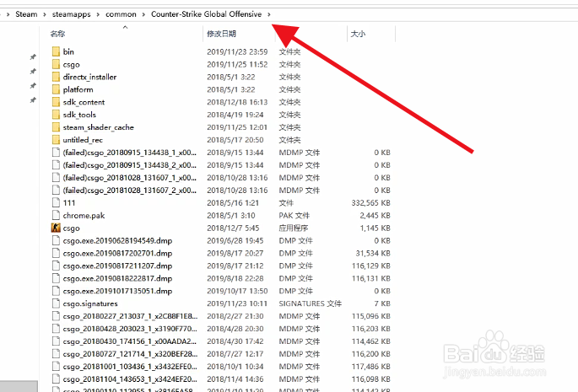Click the csgo.exe.20190628194549.dmp file icon
Screen dimensions: 578x392
coord(56,240)
